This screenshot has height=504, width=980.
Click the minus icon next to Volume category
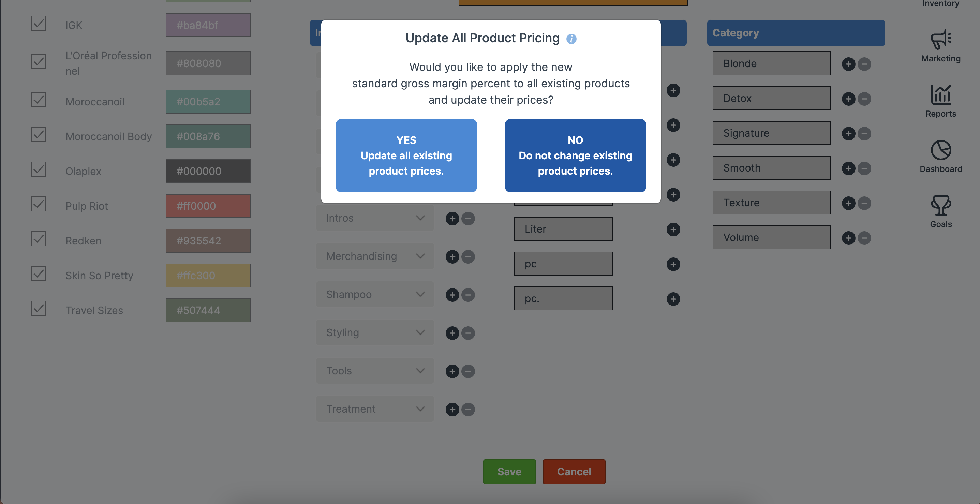[x=864, y=238]
